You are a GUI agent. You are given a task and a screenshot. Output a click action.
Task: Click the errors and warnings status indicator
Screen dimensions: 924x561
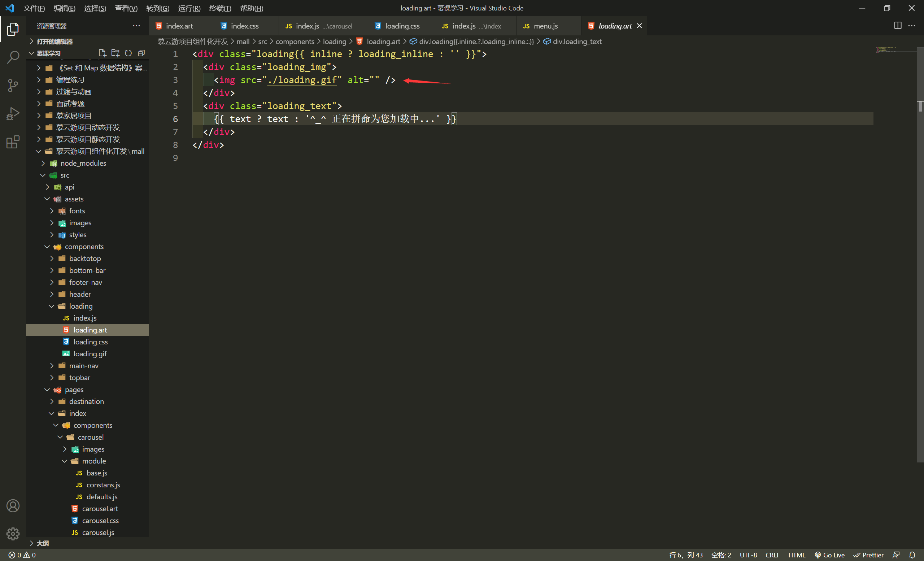point(22,555)
